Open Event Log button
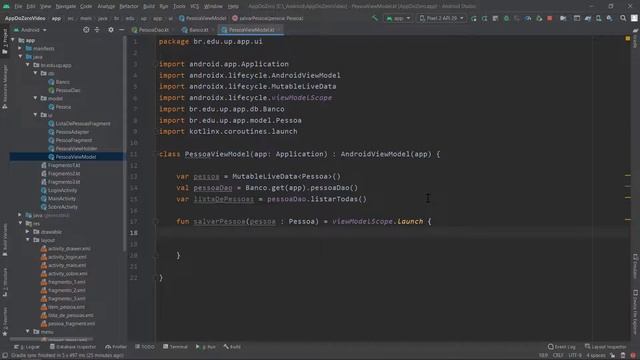Screen dimensions: 640x360 tap(562, 347)
